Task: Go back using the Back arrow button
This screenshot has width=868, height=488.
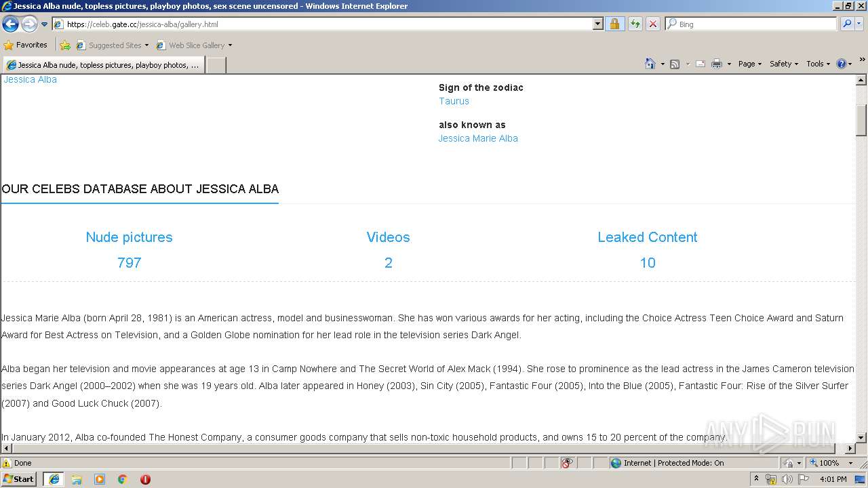Action: point(10,24)
